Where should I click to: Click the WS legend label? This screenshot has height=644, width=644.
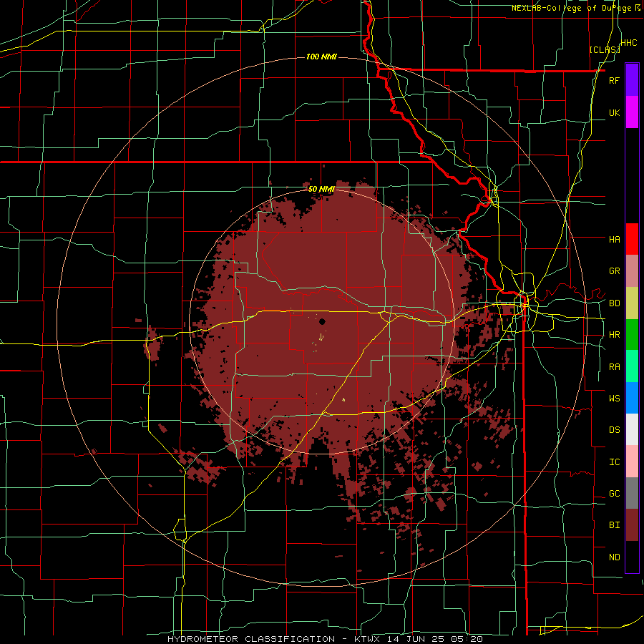coord(614,399)
